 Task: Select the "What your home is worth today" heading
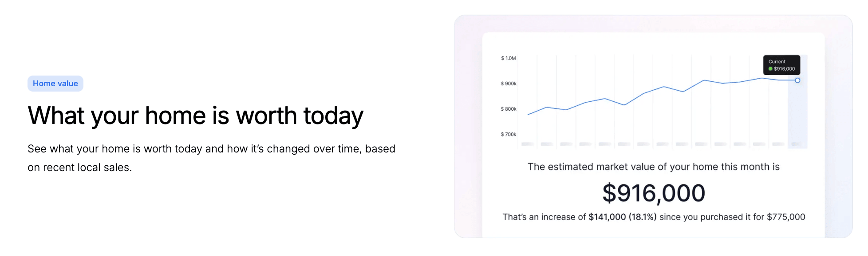tap(195, 116)
